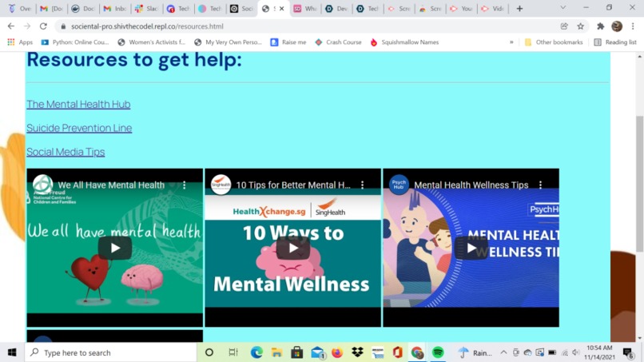Open the Women's Activists bookmark
Image resolution: width=644 pixels, height=362 pixels.
(x=152, y=42)
